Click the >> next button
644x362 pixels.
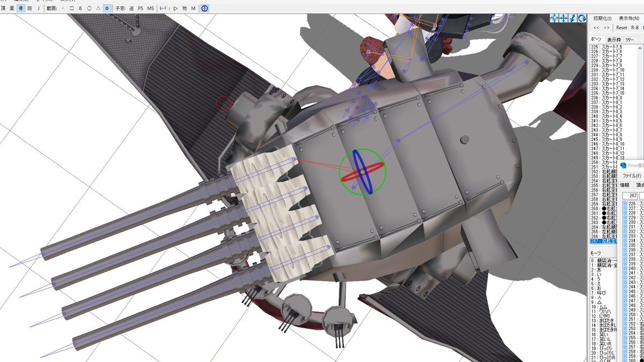click(606, 28)
